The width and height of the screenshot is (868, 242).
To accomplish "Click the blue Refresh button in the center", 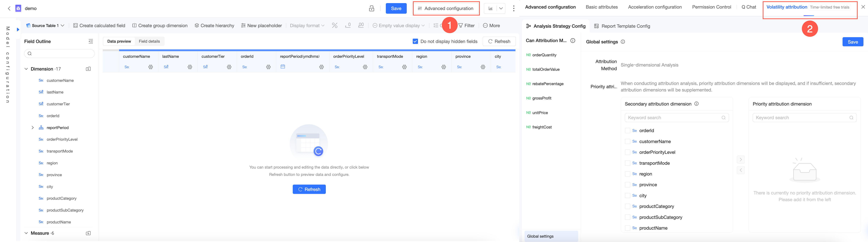I will pos(309,189).
